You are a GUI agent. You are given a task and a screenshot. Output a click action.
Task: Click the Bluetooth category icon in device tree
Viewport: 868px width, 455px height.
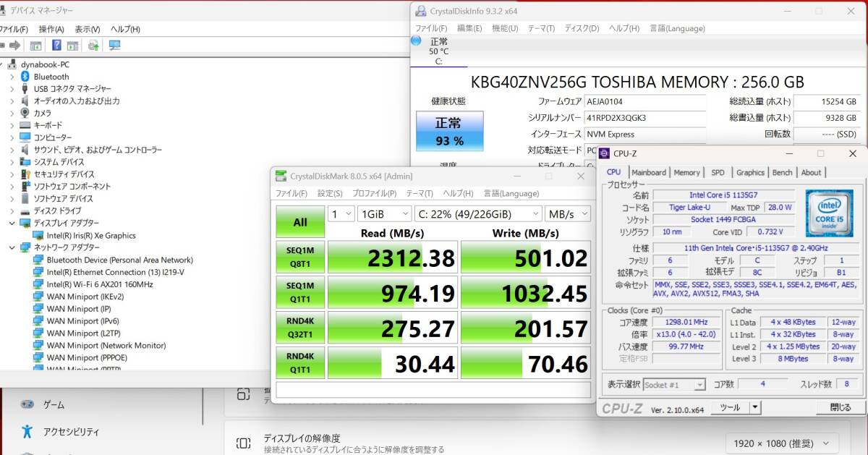(x=25, y=77)
